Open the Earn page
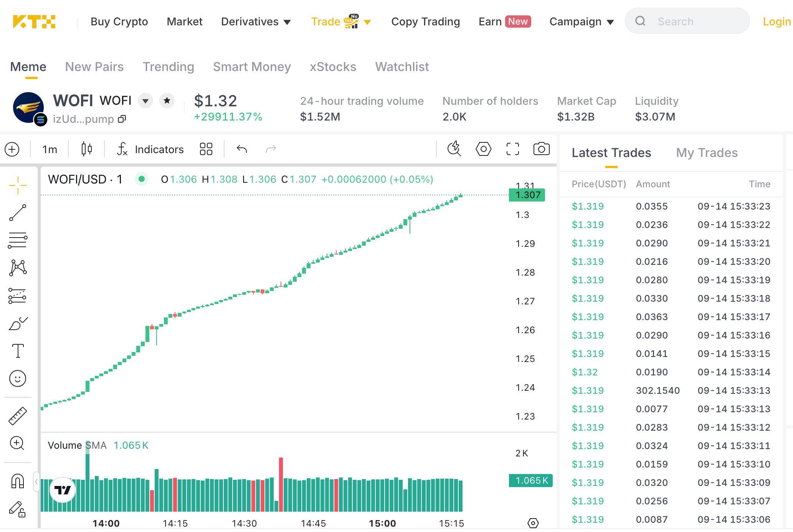Screen dimensions: 793x532 [505, 21]
